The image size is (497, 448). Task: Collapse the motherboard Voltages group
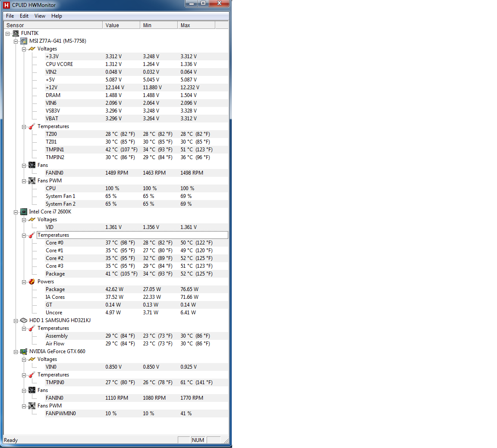pos(24,49)
